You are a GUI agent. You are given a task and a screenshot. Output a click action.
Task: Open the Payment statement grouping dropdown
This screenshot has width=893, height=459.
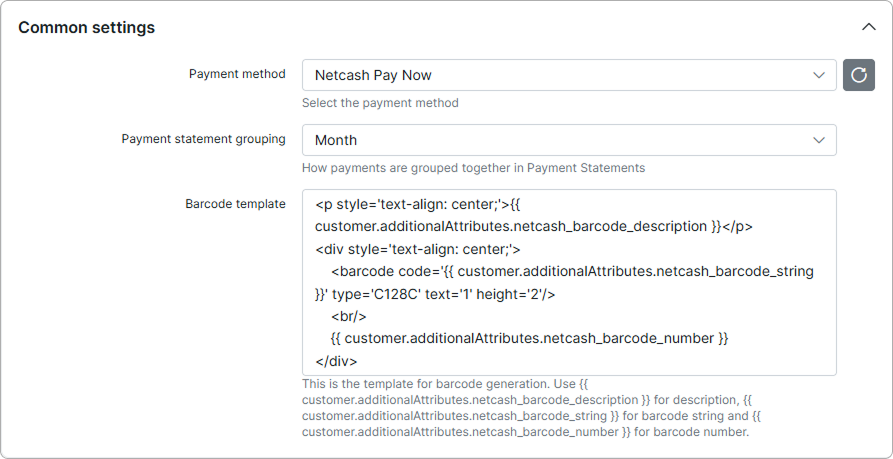(568, 140)
